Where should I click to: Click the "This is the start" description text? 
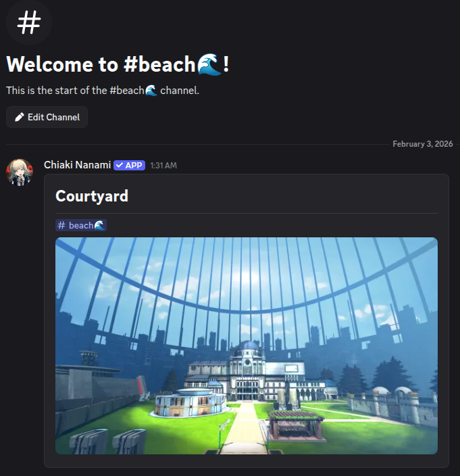(103, 91)
